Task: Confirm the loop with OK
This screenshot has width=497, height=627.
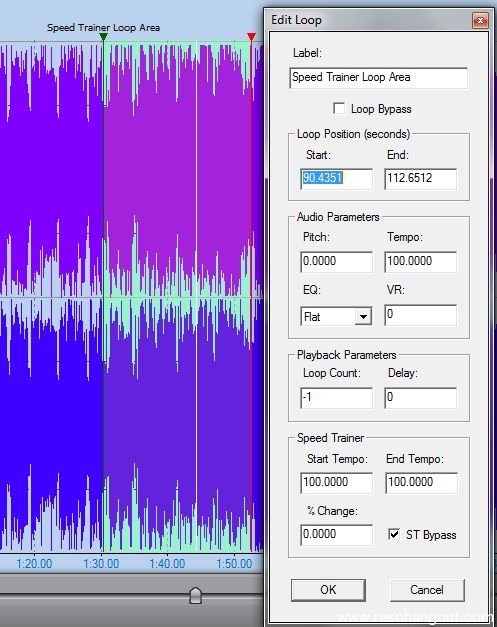Action: [328, 590]
